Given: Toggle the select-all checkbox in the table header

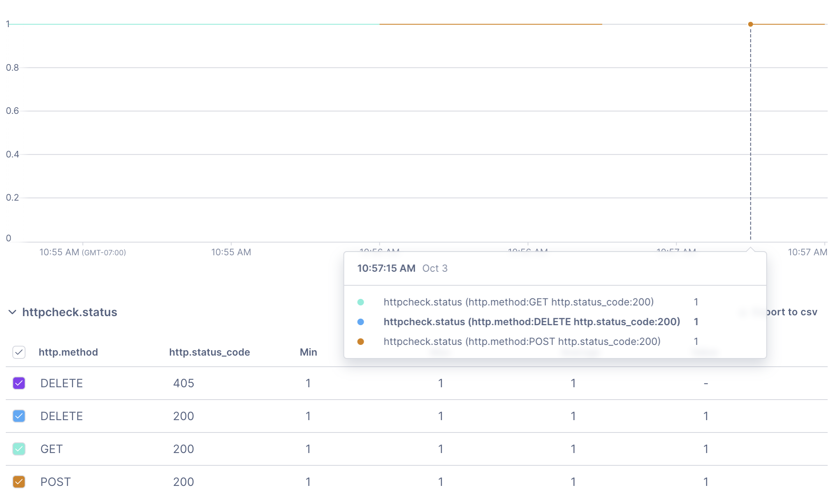Looking at the screenshot, I should tap(19, 352).
